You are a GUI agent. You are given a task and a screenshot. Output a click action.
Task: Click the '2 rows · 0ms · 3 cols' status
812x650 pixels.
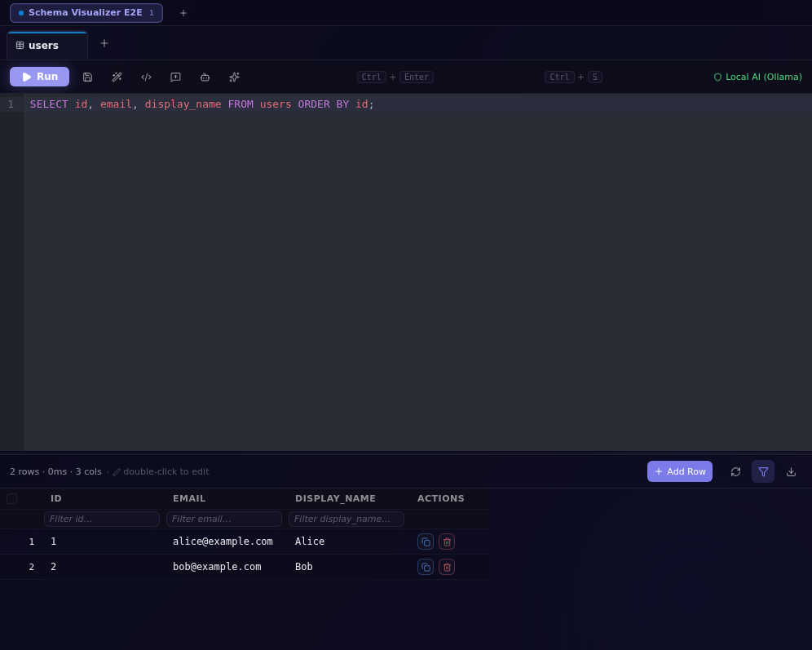click(56, 472)
